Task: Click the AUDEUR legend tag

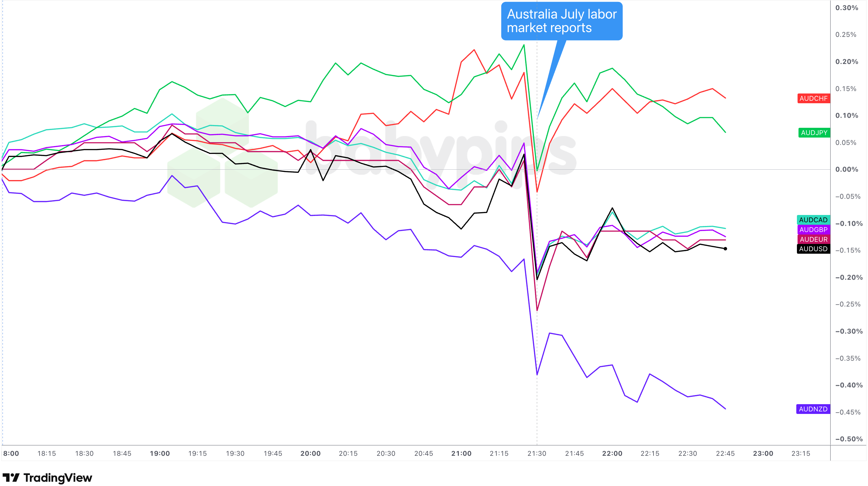Action: [813, 240]
